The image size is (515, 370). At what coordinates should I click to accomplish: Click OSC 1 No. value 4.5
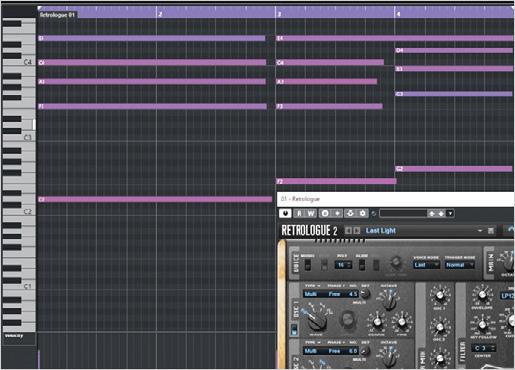coord(353,294)
